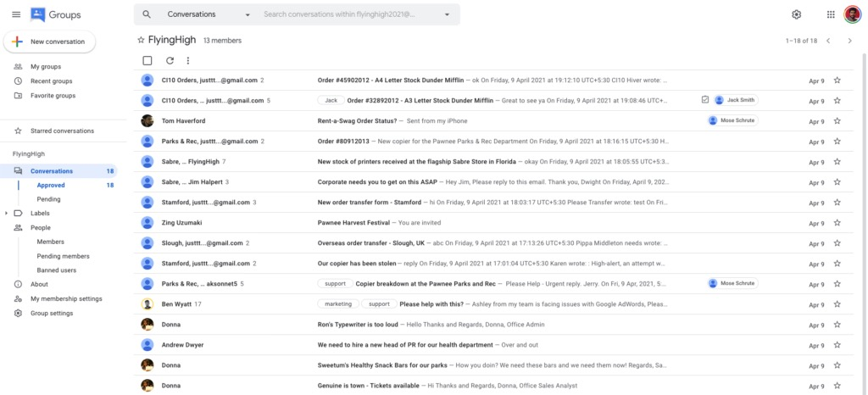Click the settings gear icon
The width and height of the screenshot is (868, 395).
pos(796,14)
